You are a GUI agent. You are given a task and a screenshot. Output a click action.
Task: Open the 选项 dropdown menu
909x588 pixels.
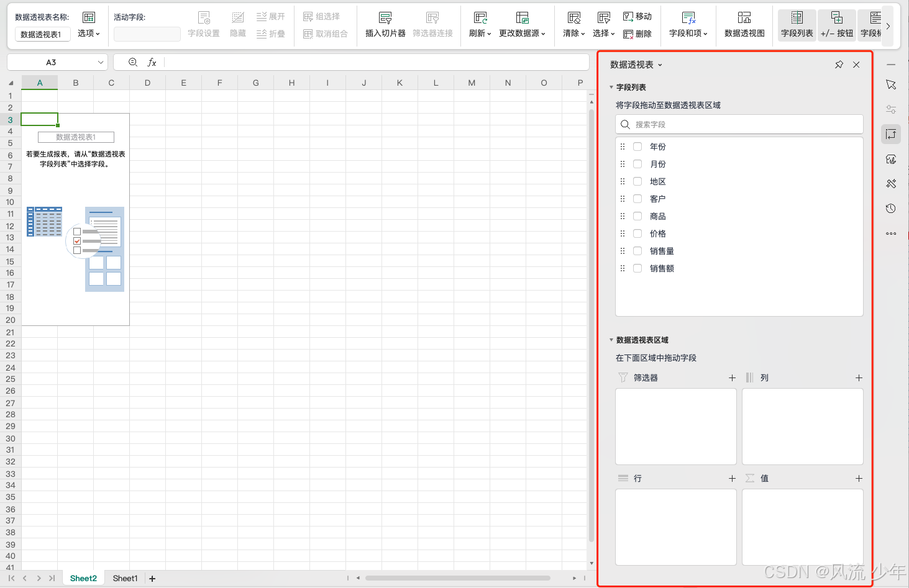[88, 34]
